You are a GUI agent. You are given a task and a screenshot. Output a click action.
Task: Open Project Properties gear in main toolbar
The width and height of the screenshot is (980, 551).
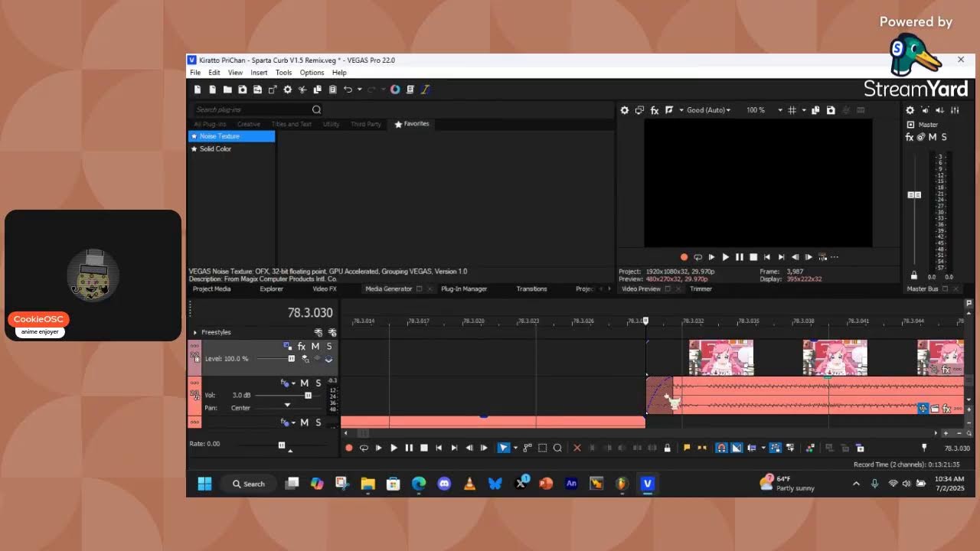click(x=288, y=90)
